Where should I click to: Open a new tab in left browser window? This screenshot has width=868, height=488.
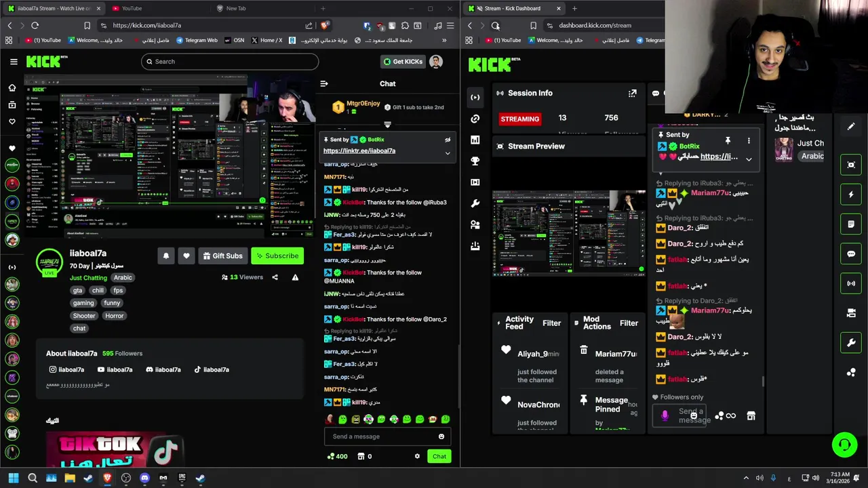coord(323,8)
